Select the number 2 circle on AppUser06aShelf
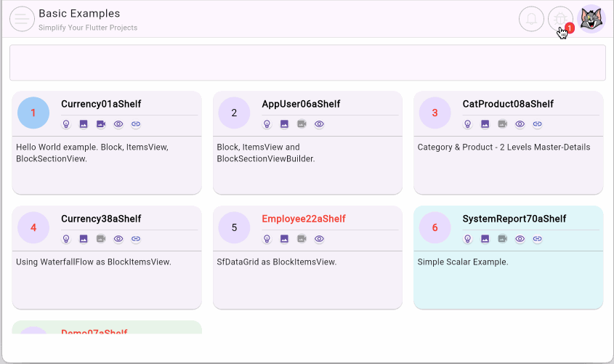Image resolution: width=614 pixels, height=364 pixels. point(234,113)
